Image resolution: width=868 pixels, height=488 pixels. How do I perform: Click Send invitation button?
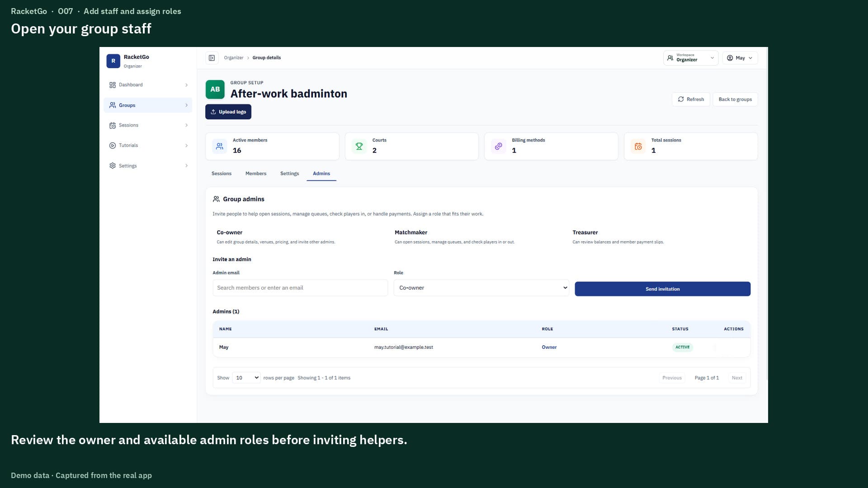coord(662,289)
